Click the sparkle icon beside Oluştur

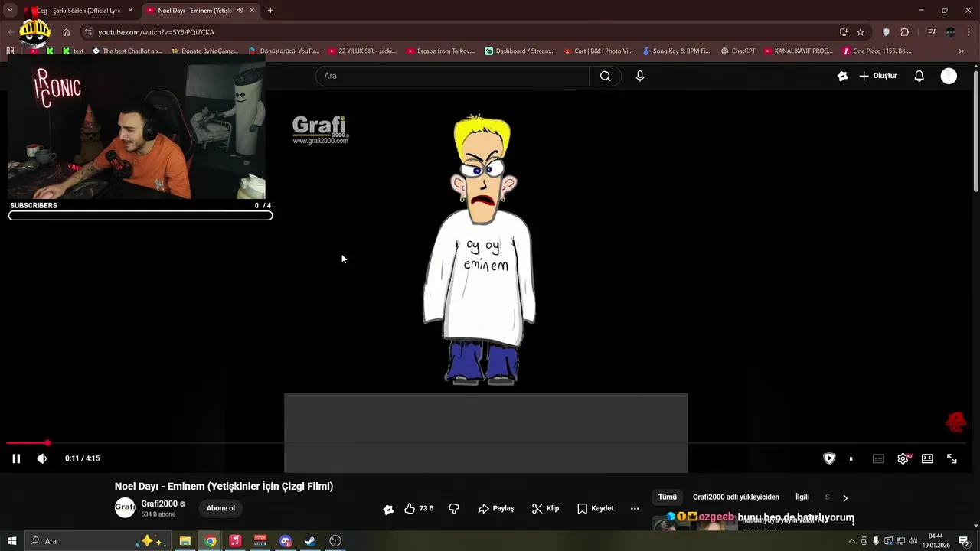pos(843,76)
